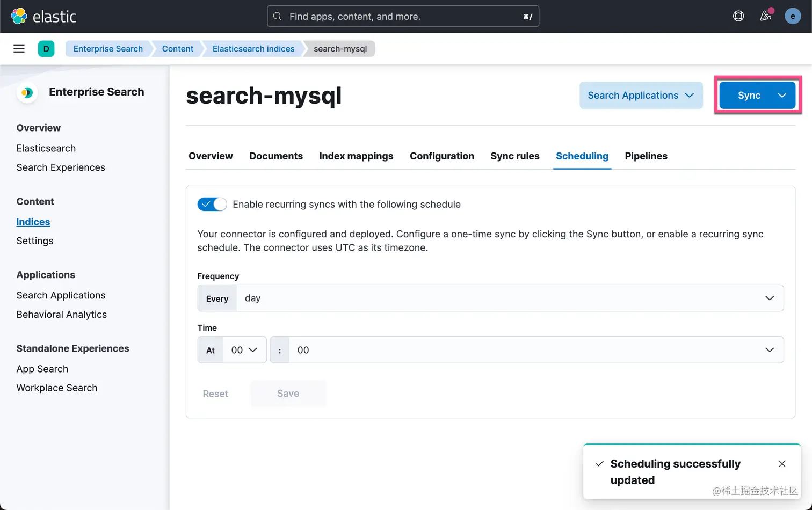Switch to the Overview tab

click(x=211, y=156)
